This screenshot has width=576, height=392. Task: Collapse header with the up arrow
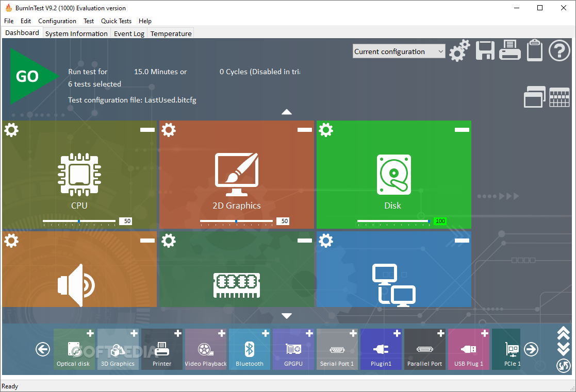tap(287, 112)
